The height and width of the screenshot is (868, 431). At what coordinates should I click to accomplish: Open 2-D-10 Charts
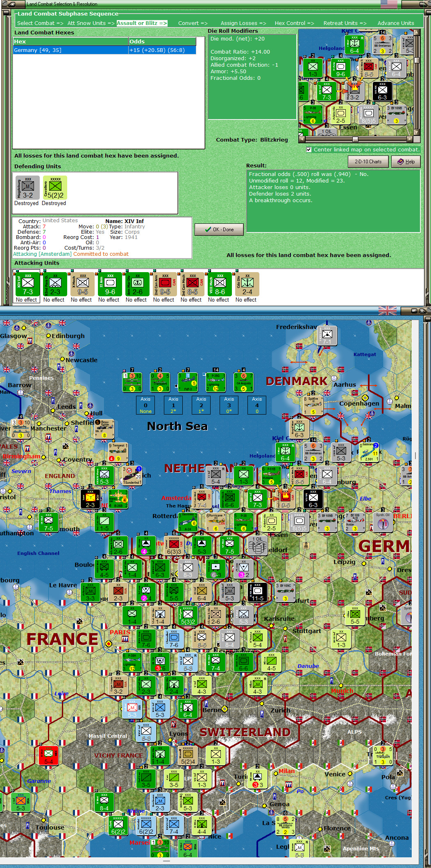(x=368, y=162)
